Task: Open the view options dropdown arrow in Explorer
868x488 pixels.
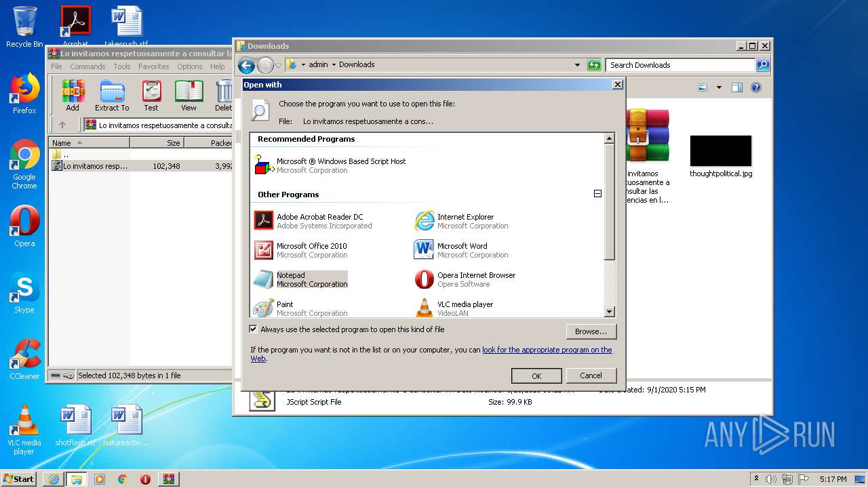Action: click(719, 87)
